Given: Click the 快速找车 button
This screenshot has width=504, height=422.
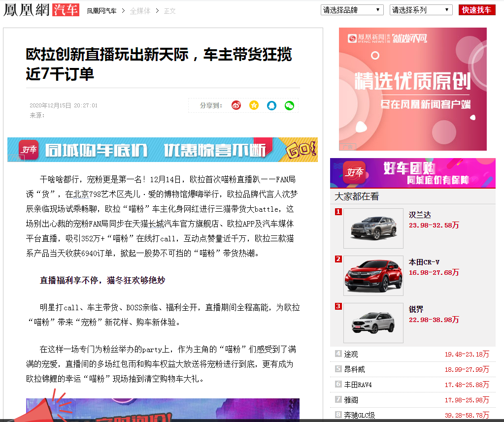Looking at the screenshot, I should coord(477,10).
